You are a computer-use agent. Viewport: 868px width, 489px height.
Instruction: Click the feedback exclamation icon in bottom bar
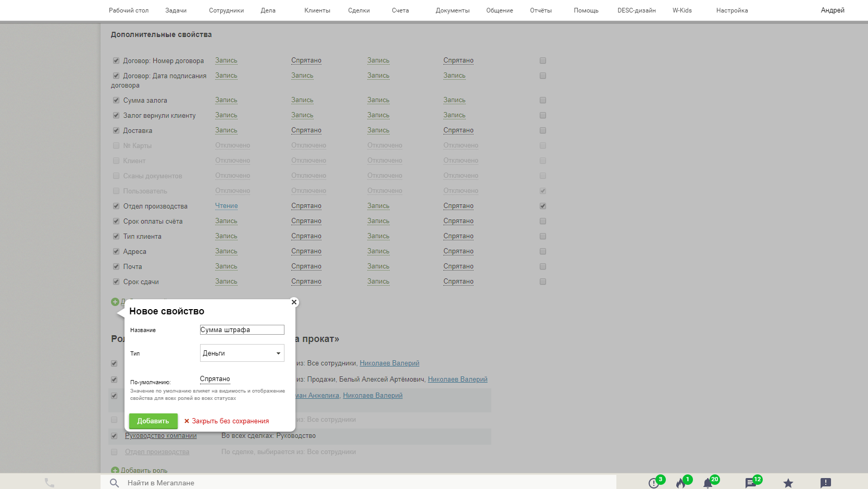point(826,483)
